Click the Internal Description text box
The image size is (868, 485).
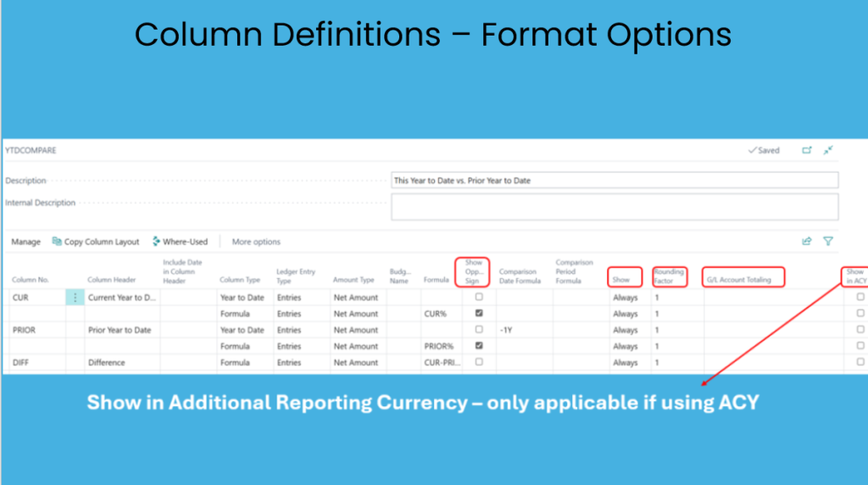(615, 206)
